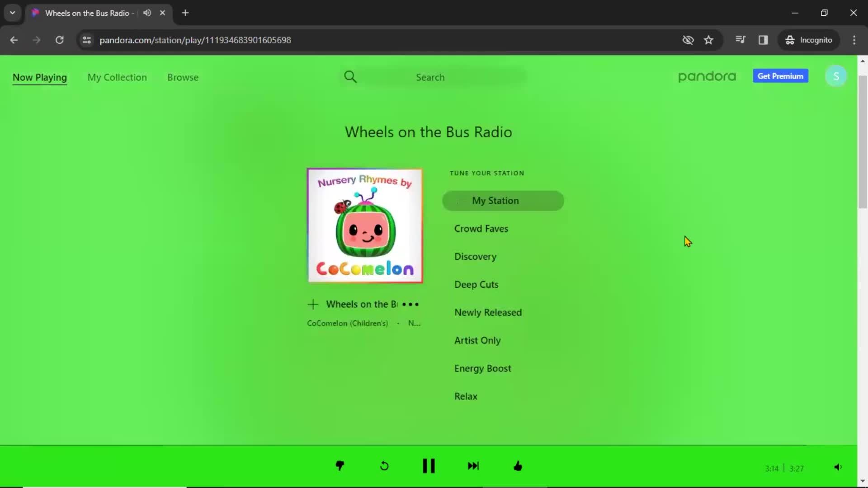Click the thumbs down icon
The width and height of the screenshot is (868, 488).
[339, 466]
